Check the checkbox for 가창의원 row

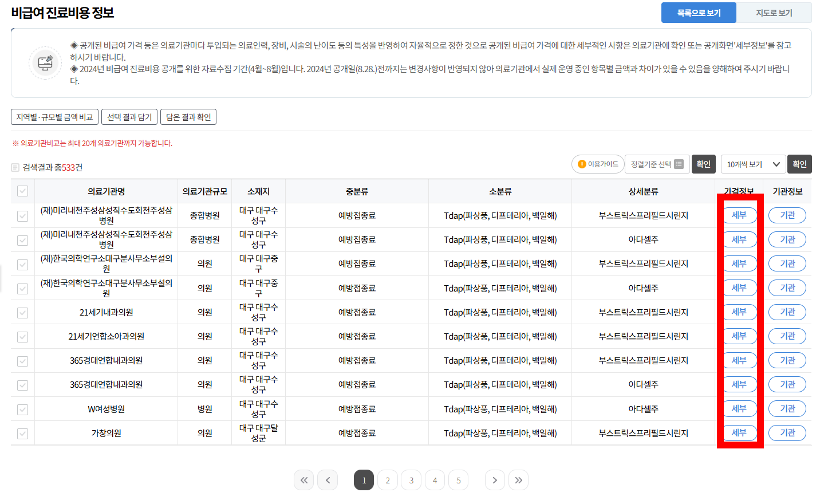[22, 433]
